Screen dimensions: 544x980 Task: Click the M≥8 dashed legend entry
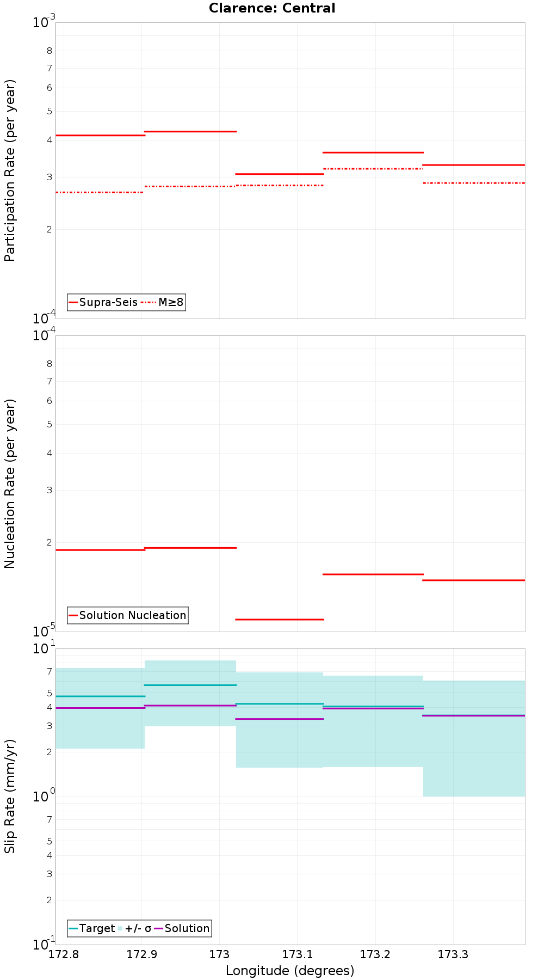click(x=162, y=302)
